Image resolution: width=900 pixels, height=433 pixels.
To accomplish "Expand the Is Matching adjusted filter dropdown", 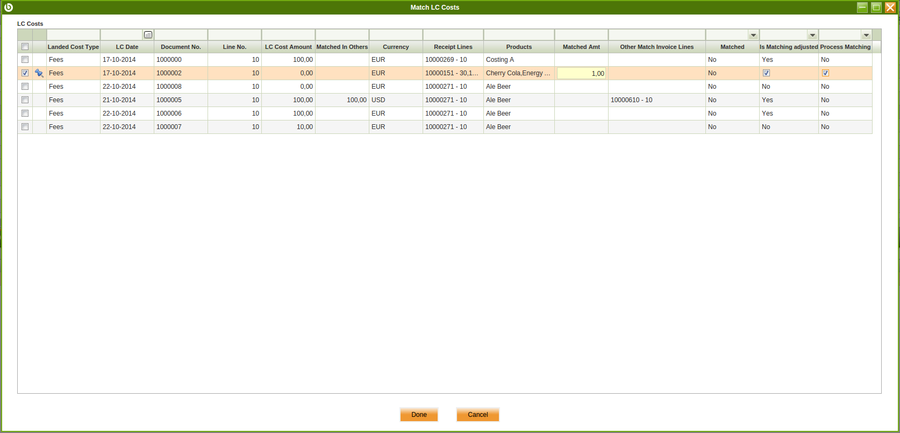I will click(812, 35).
